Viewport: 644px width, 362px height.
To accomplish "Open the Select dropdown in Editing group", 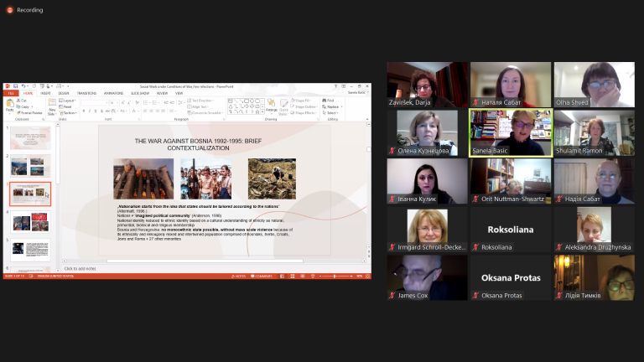I will pyautogui.click(x=330, y=113).
